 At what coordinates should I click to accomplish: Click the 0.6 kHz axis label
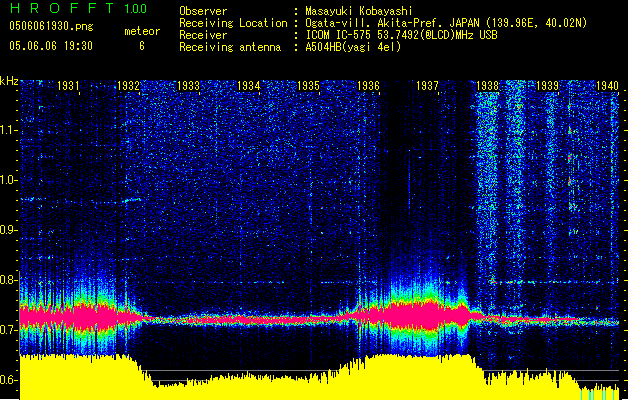tap(9, 380)
